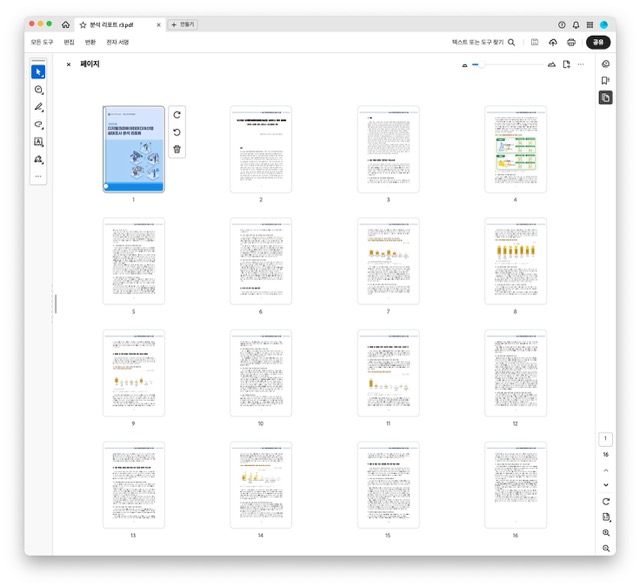Open pages panel more options ellipsis
The image size is (640, 587).
coord(581,64)
